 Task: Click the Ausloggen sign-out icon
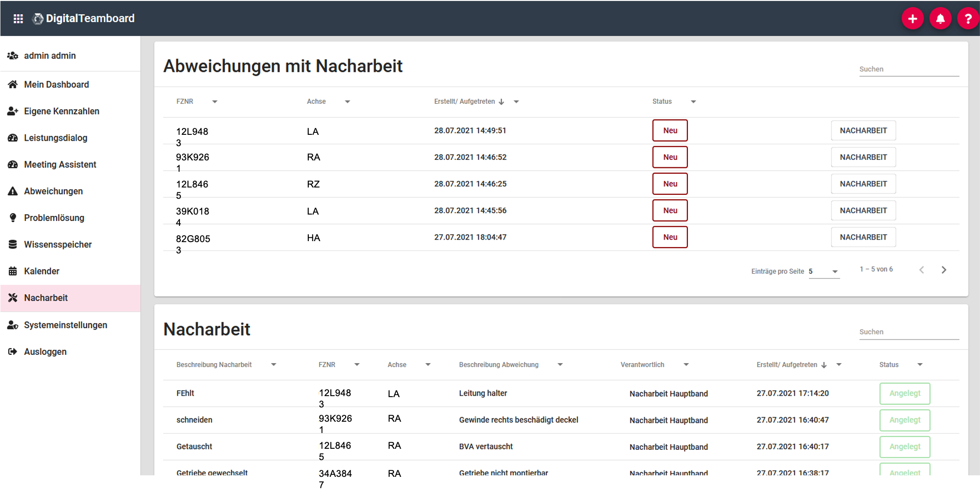coord(13,351)
